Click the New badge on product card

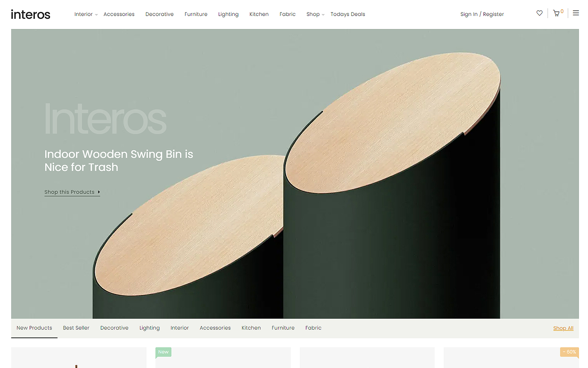pos(163,352)
